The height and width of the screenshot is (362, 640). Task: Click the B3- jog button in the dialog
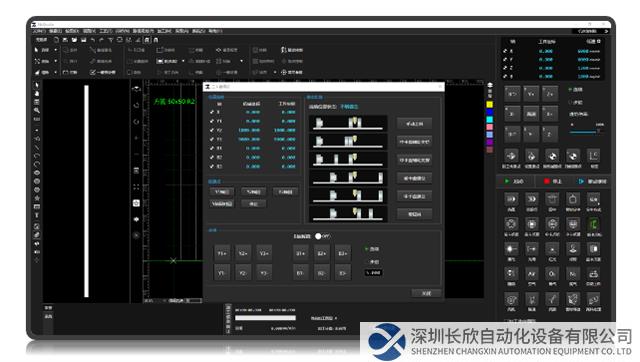[342, 273]
